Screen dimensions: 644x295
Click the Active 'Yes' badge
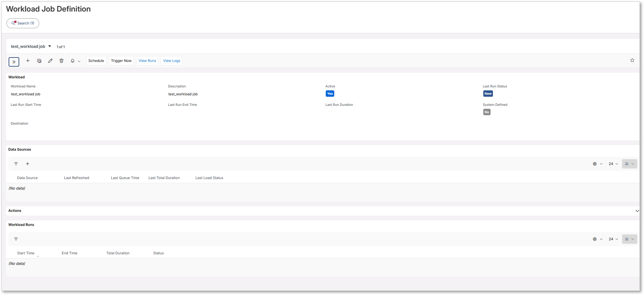click(x=330, y=94)
